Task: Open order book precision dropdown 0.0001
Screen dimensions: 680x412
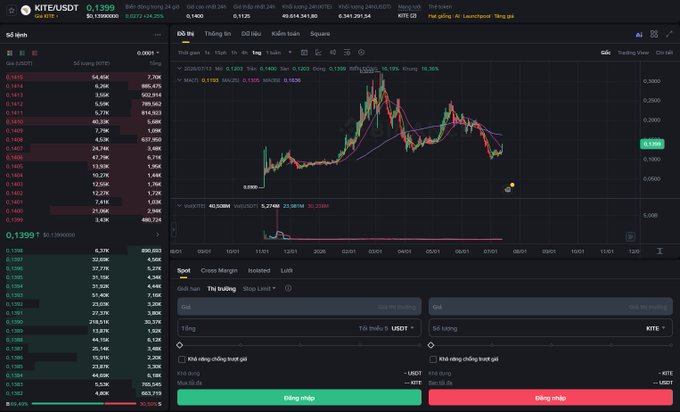Action: 148,53
